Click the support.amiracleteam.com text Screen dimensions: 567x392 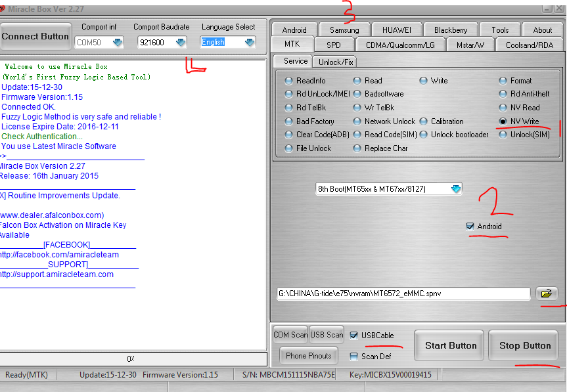click(57, 274)
